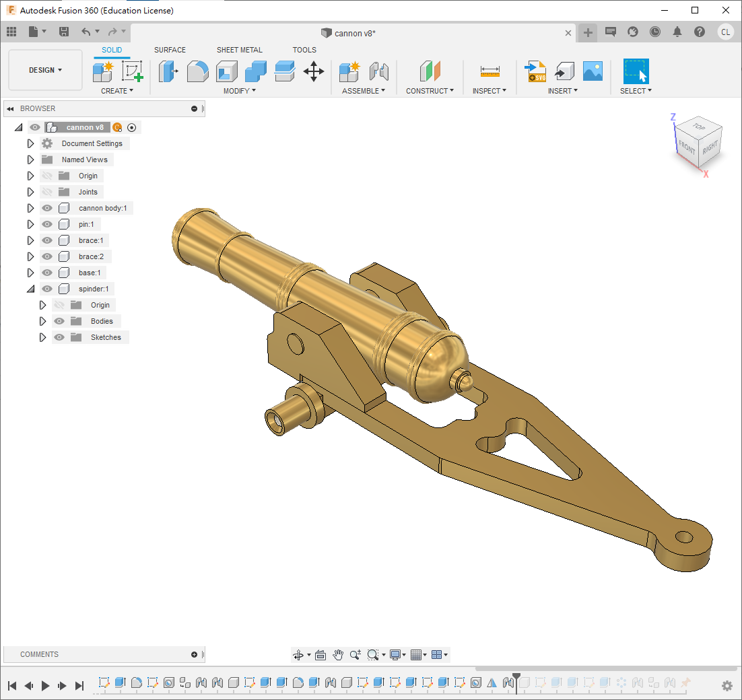This screenshot has height=700, width=742.
Task: Click the timeline play button
Action: pyautogui.click(x=46, y=685)
